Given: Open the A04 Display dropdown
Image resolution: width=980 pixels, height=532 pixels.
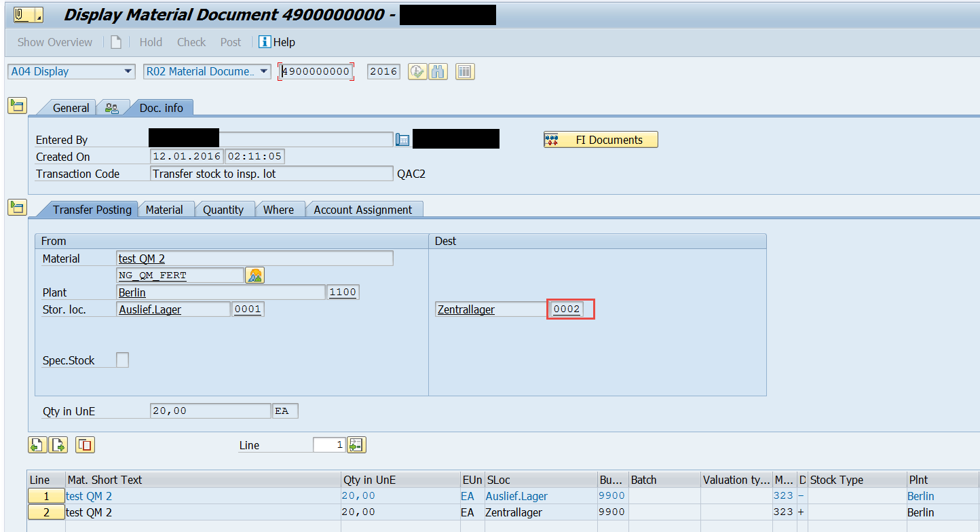Looking at the screenshot, I should pos(128,71).
